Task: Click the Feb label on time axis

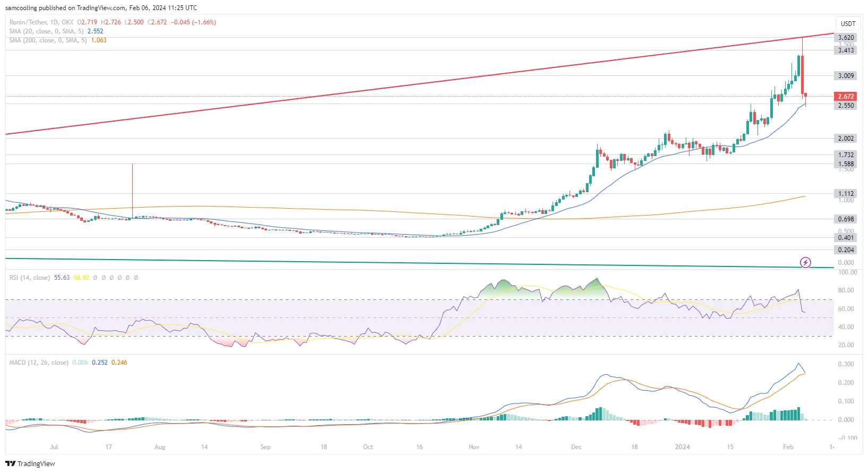Action: (788, 447)
